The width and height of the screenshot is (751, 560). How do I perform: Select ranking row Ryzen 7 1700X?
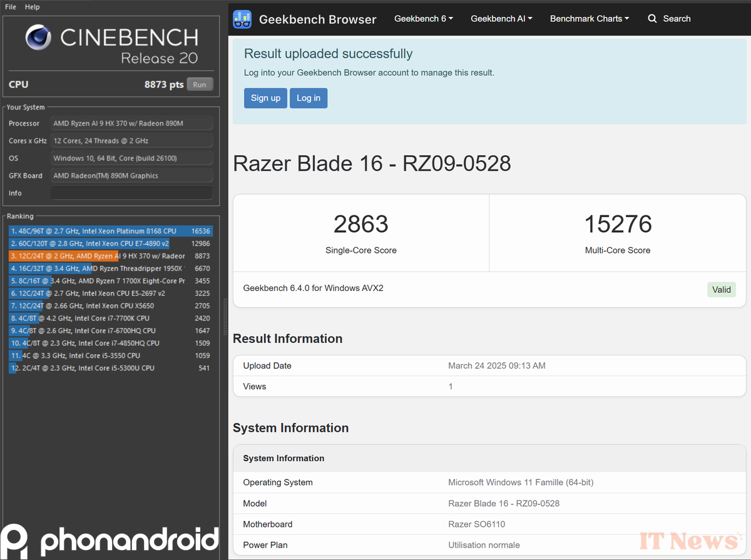[111, 281]
